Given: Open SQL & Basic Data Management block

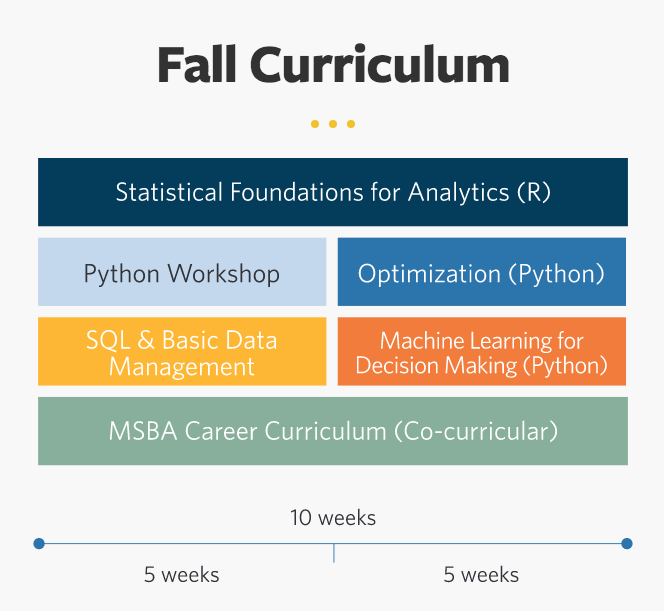Looking at the screenshot, I should point(182,351).
